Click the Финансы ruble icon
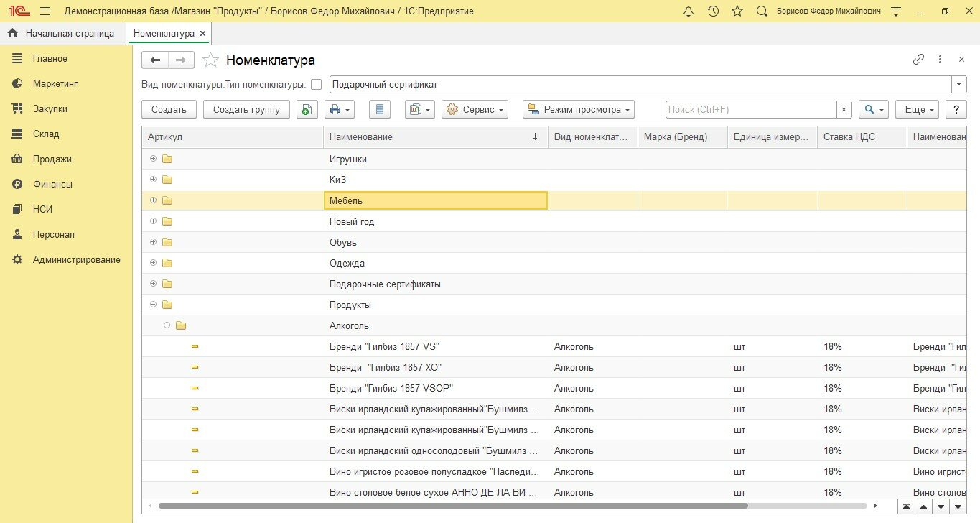This screenshot has width=980, height=523. tap(18, 184)
